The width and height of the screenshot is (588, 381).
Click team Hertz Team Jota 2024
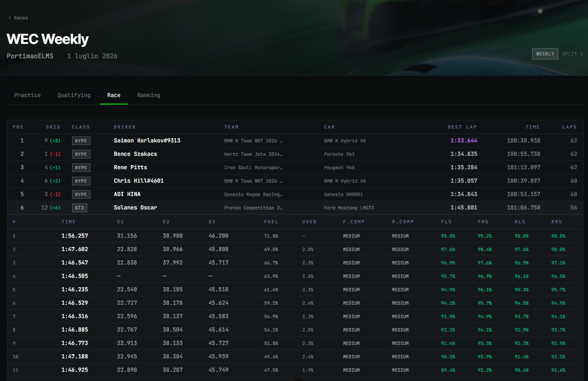pyautogui.click(x=253, y=154)
